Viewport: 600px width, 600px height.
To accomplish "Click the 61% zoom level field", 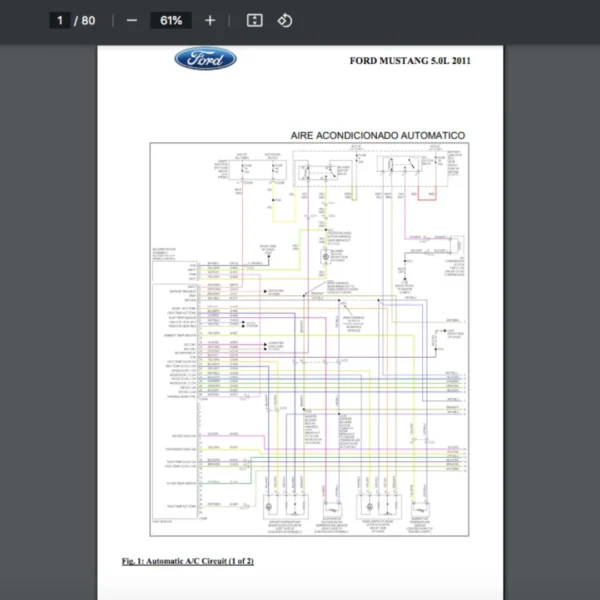I will (170, 20).
